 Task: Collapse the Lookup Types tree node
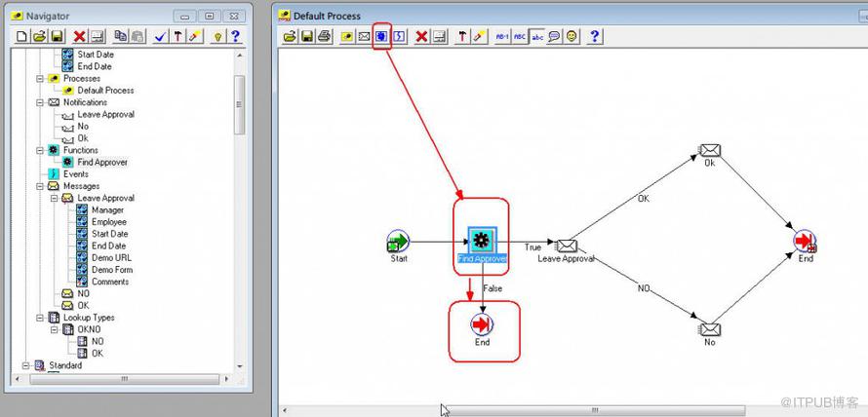(40, 318)
